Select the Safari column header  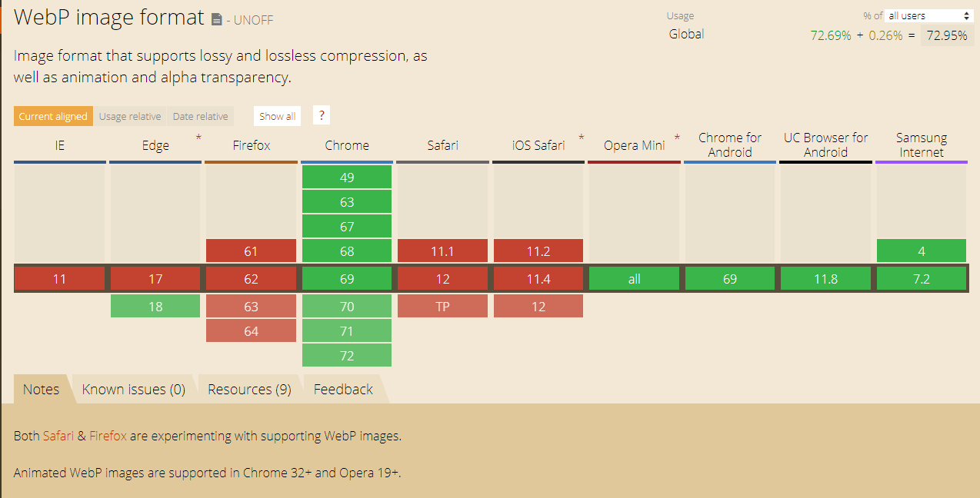coord(443,145)
